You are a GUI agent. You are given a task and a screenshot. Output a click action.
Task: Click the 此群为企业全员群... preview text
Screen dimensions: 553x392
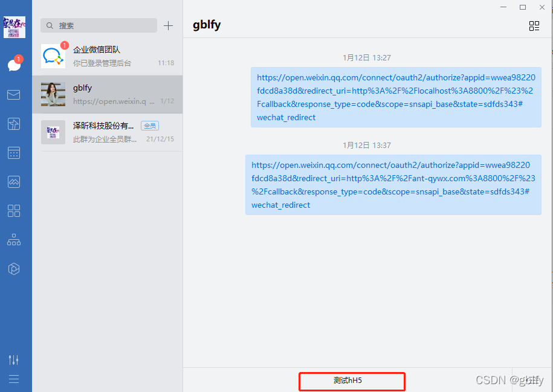105,140
